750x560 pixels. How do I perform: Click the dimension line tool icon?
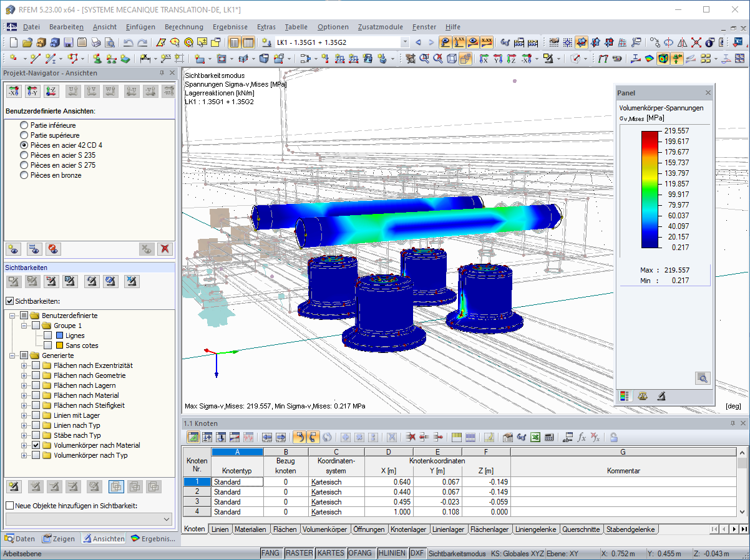(x=145, y=59)
